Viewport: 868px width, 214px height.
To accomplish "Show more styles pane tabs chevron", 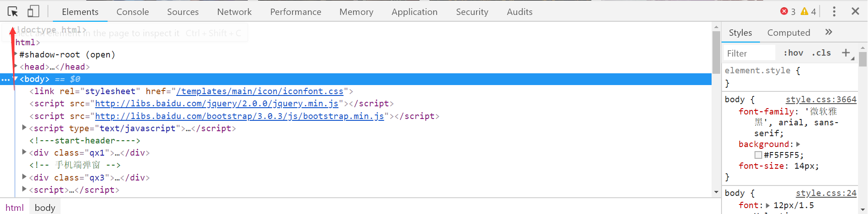I will 829,32.
